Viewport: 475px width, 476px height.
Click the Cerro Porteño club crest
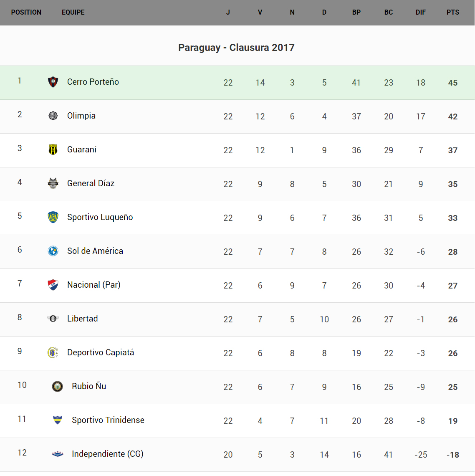[x=53, y=82]
